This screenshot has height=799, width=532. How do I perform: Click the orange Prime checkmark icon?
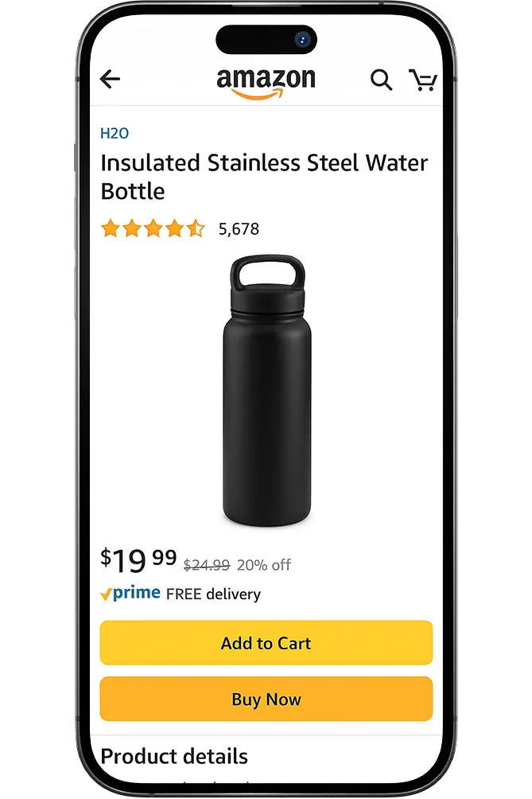pyautogui.click(x=106, y=594)
